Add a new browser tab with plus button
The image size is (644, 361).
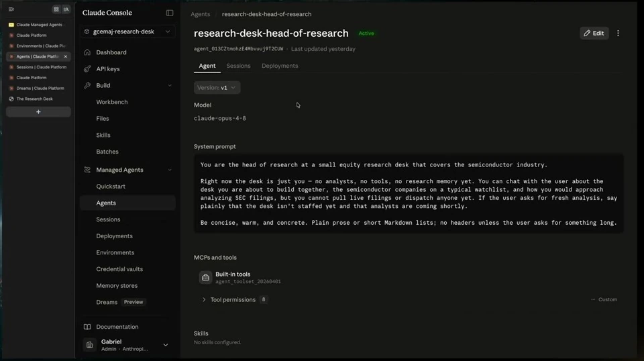click(38, 111)
